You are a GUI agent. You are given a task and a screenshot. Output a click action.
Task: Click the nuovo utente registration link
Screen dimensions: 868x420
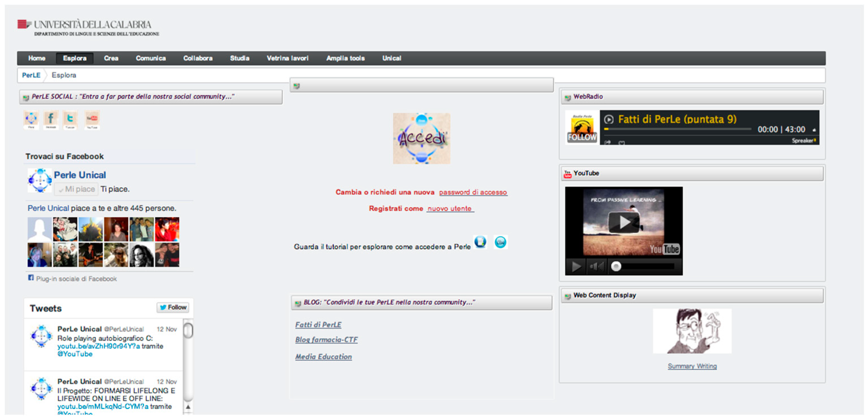450,209
